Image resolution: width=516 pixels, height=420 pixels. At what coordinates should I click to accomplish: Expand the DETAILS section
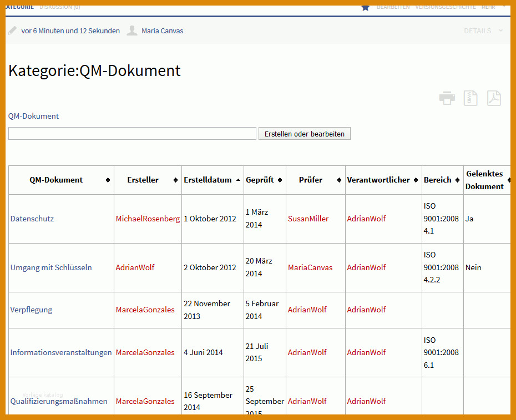pos(483,31)
